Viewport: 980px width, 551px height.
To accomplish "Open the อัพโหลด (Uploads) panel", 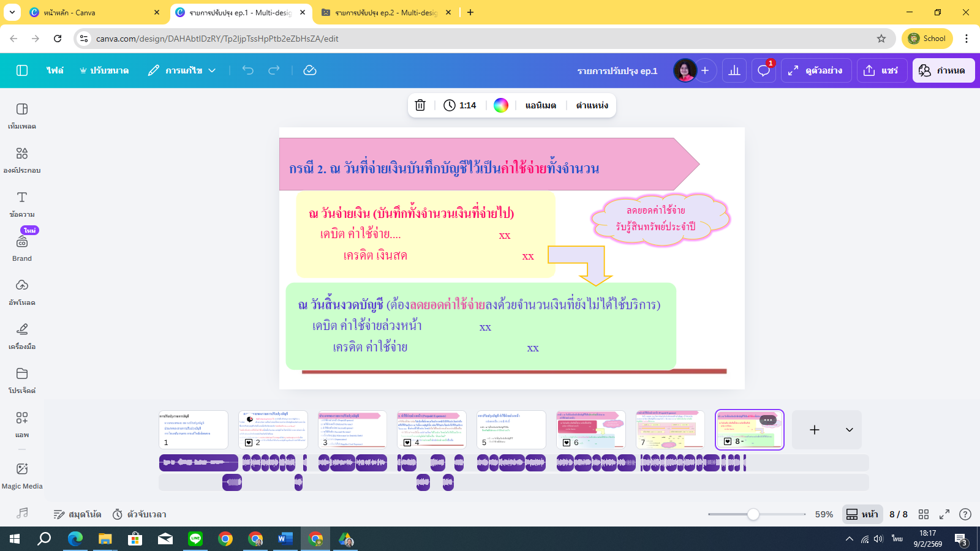I will [21, 290].
